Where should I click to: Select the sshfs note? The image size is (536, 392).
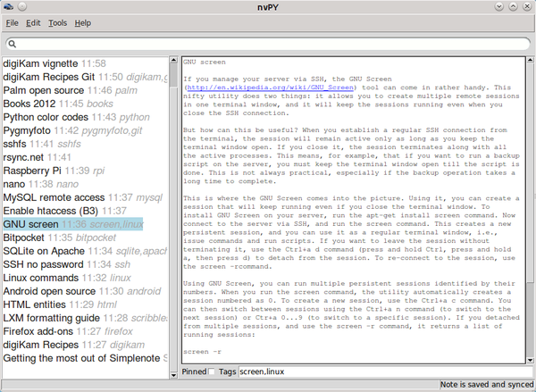(86, 144)
